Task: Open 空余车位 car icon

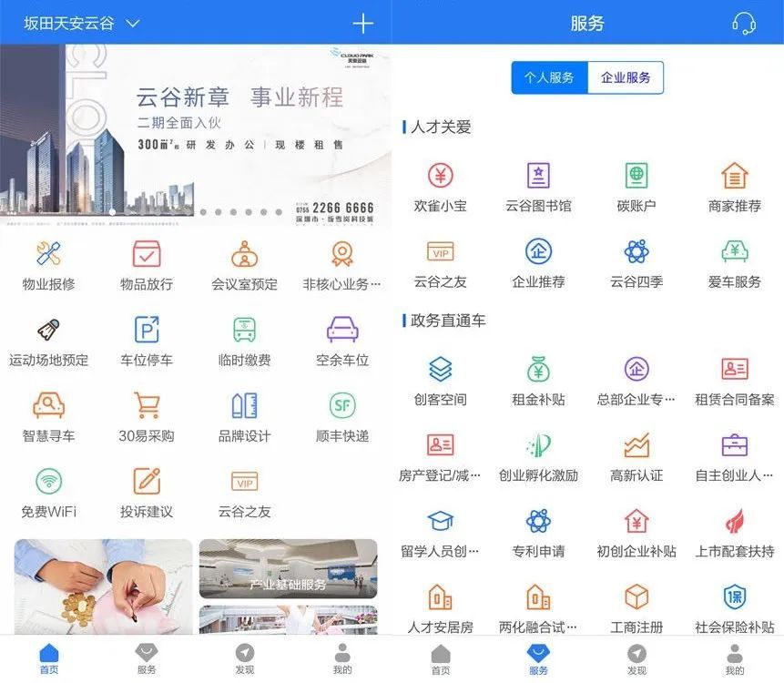Action: coord(342,330)
